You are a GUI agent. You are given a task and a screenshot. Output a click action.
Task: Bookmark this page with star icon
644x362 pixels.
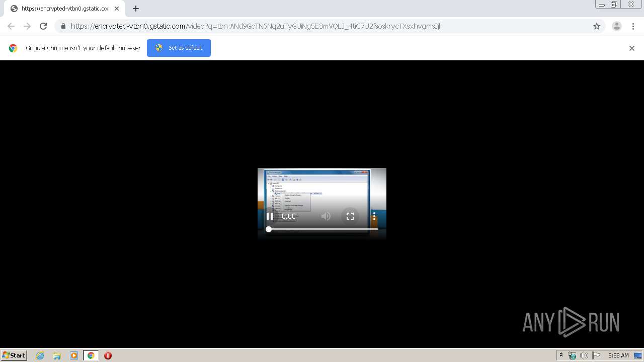coord(597,26)
